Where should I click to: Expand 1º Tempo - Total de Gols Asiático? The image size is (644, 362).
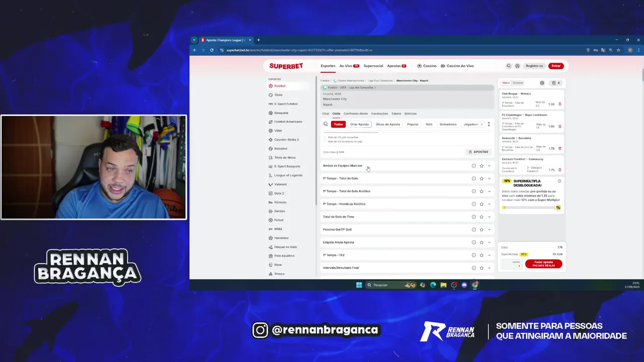489,191
